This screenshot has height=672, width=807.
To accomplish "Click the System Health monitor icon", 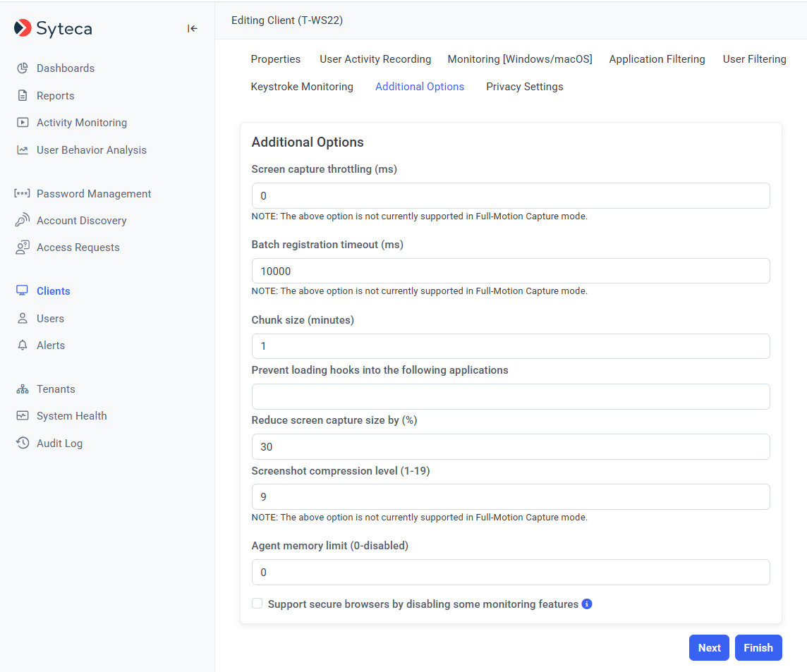I will coord(23,416).
